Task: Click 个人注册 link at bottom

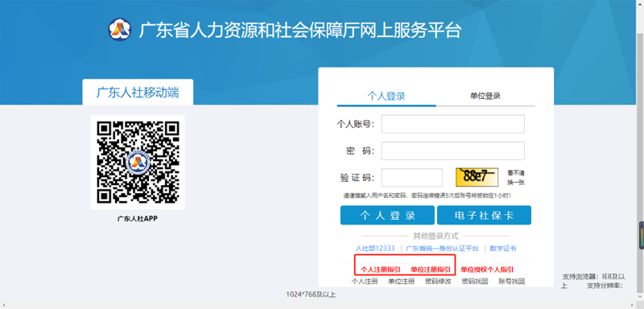Action: [x=365, y=282]
